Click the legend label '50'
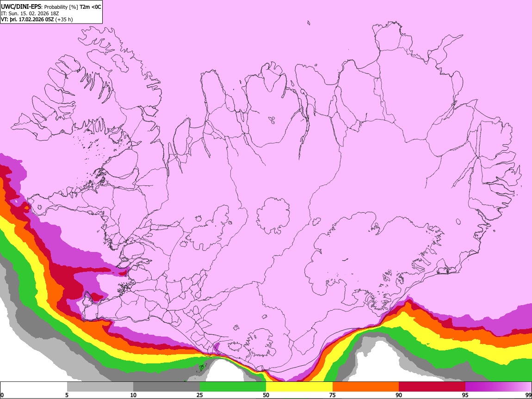Image resolution: width=532 pixels, height=399 pixels. coord(266,395)
